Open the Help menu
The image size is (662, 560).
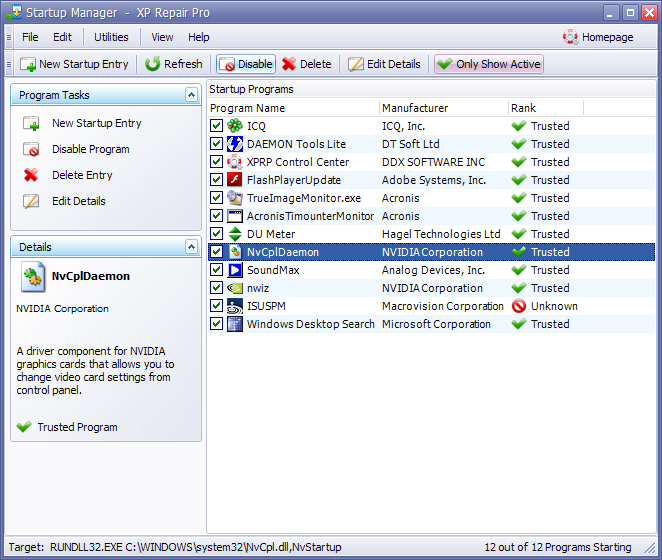point(199,37)
